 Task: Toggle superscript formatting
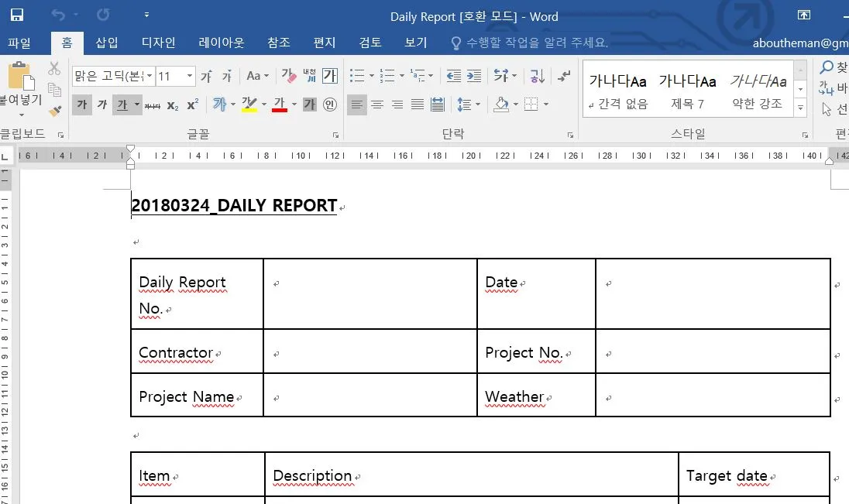click(x=193, y=105)
